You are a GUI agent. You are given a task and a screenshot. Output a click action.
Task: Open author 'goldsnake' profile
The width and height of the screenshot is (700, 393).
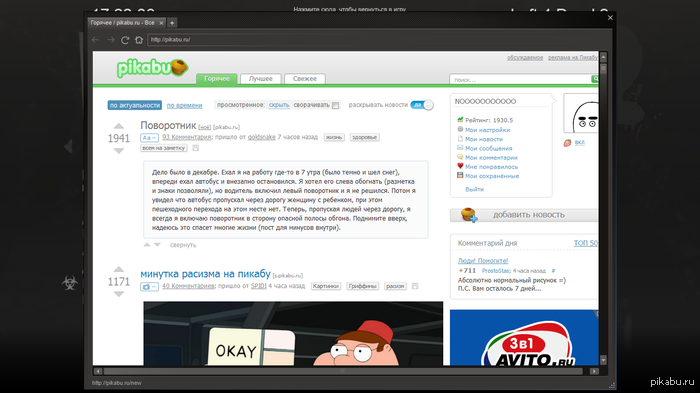pos(262,137)
